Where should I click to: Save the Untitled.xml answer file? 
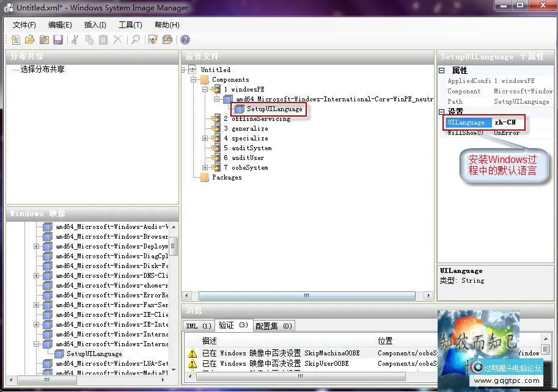tap(57, 39)
